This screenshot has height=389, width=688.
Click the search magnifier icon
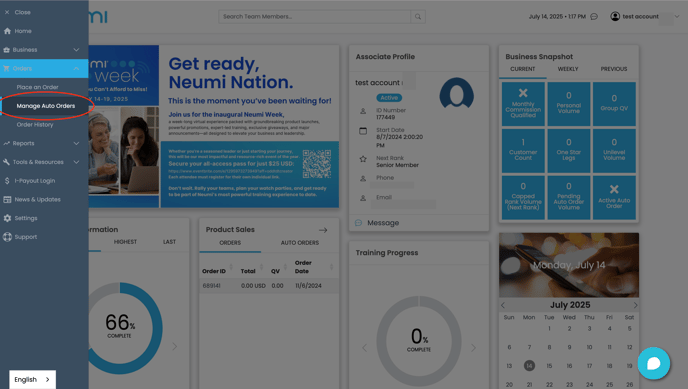[418, 17]
